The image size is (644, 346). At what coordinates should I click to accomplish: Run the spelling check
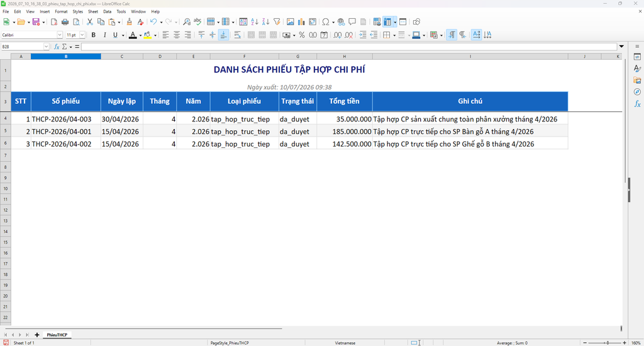197,22
